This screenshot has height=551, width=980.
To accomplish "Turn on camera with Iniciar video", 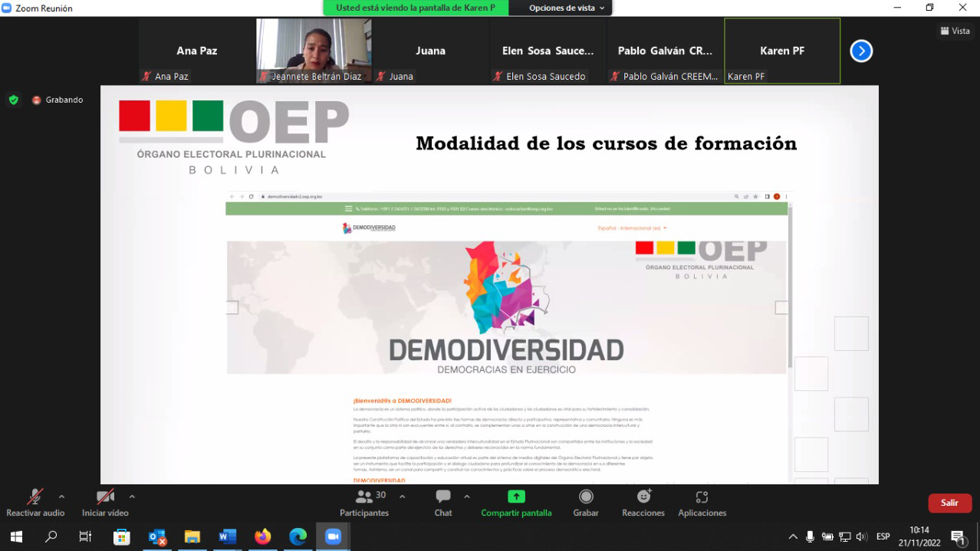I will click(x=106, y=503).
